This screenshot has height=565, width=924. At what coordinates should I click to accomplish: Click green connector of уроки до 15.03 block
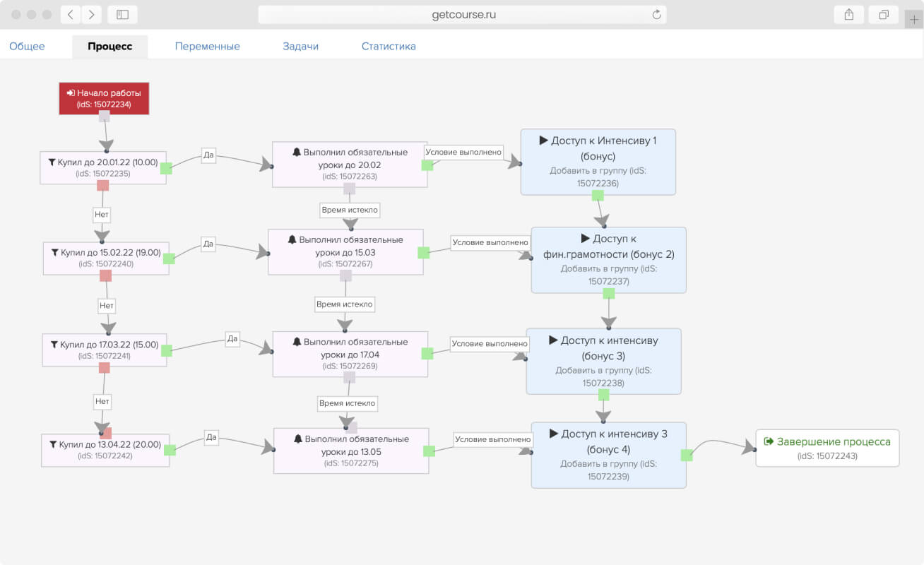click(x=424, y=252)
